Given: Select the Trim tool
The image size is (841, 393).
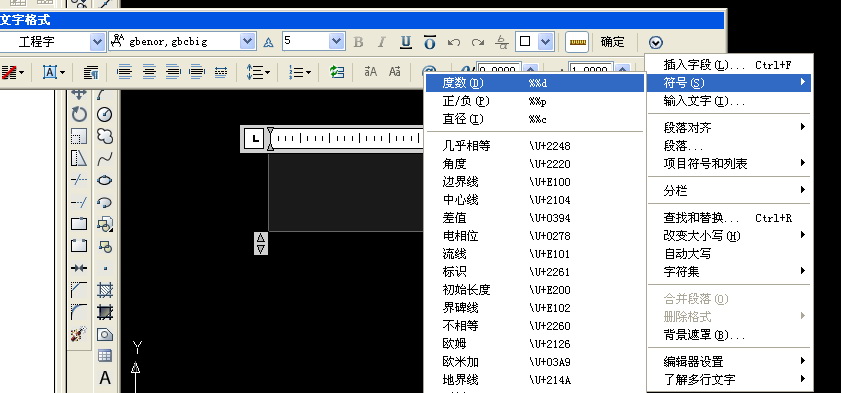Looking at the screenshot, I should pyautogui.click(x=79, y=180).
